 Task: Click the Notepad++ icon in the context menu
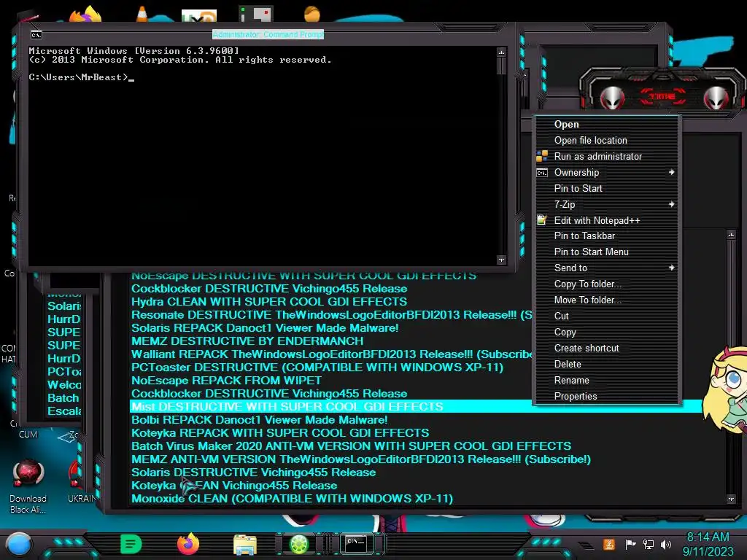pyautogui.click(x=542, y=220)
